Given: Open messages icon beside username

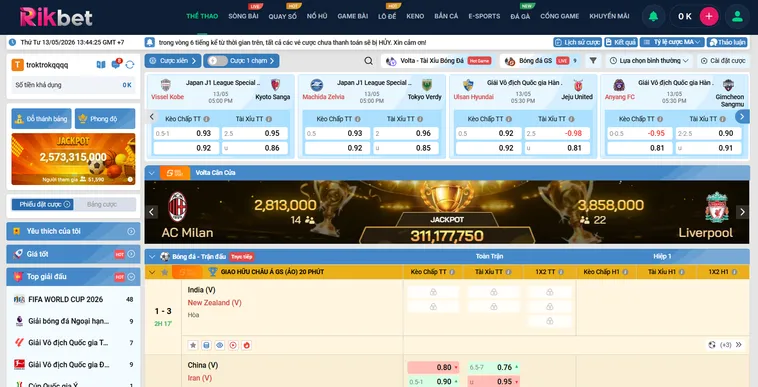Looking at the screenshot, I should [116, 64].
